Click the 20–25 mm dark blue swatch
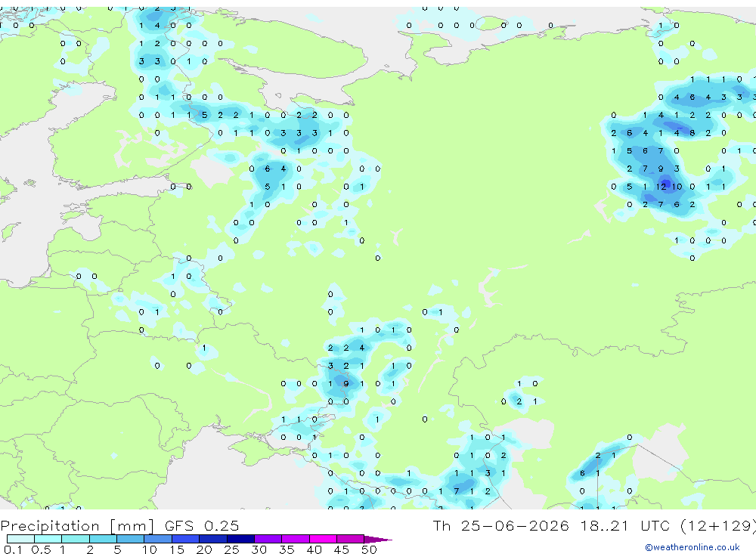 click(213, 539)
